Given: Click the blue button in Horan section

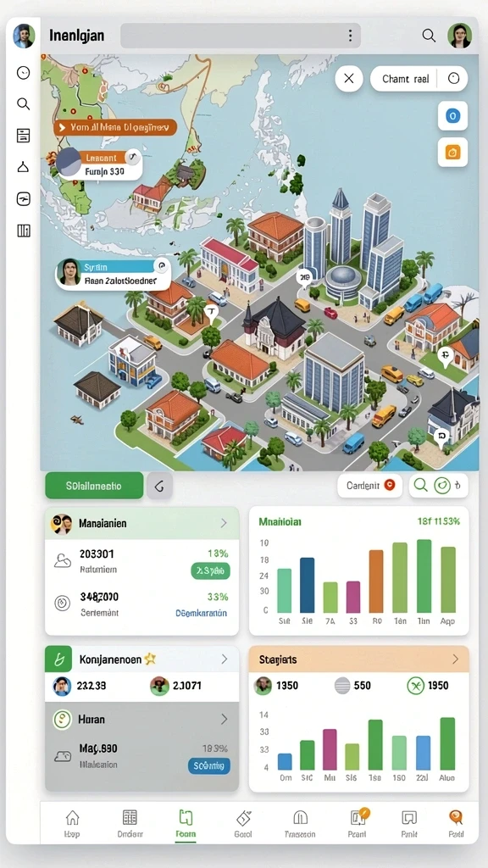Looking at the screenshot, I should click(x=209, y=766).
